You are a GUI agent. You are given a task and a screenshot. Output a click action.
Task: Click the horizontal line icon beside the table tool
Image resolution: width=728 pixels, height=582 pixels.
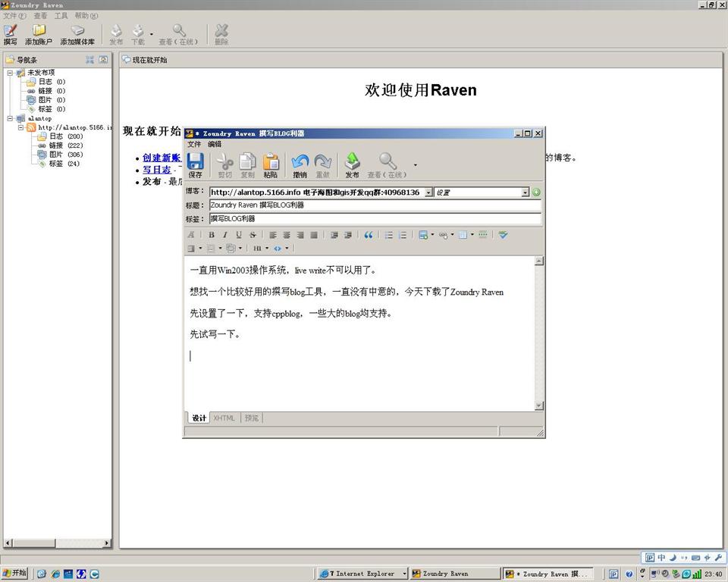[483, 235]
